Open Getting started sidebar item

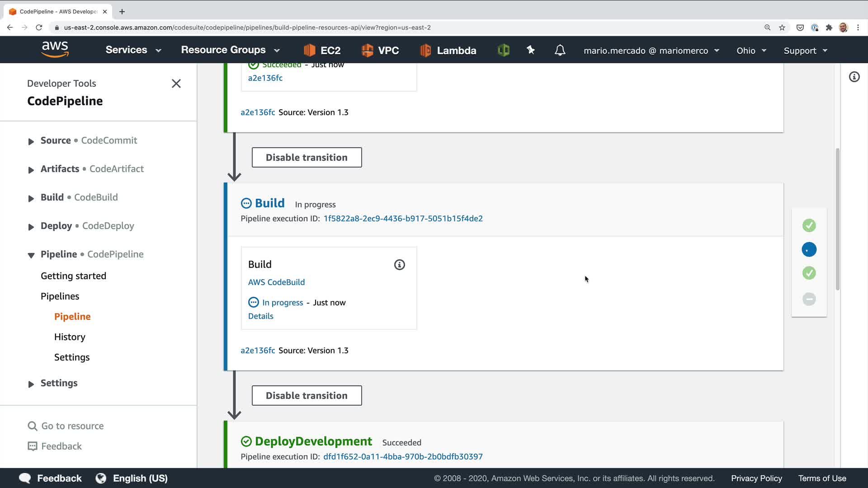tap(73, 276)
